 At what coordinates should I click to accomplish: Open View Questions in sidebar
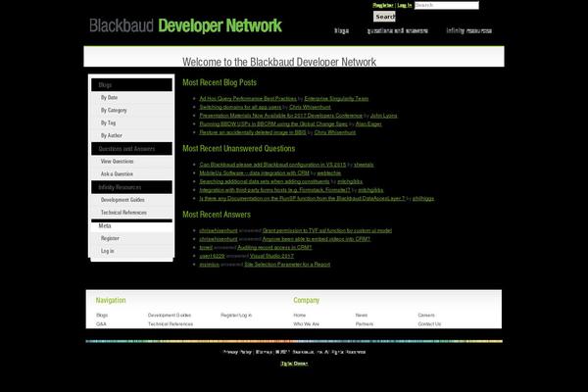pyautogui.click(x=117, y=162)
